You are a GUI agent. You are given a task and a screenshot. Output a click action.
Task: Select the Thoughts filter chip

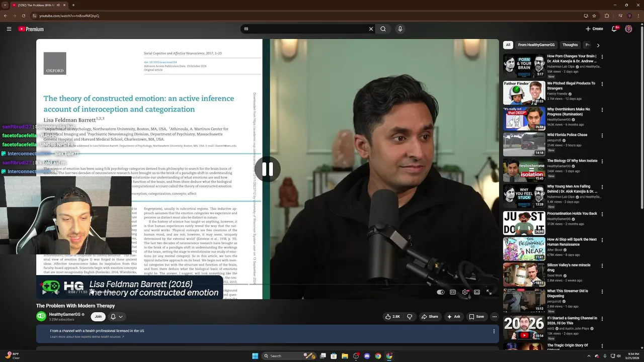point(570,45)
